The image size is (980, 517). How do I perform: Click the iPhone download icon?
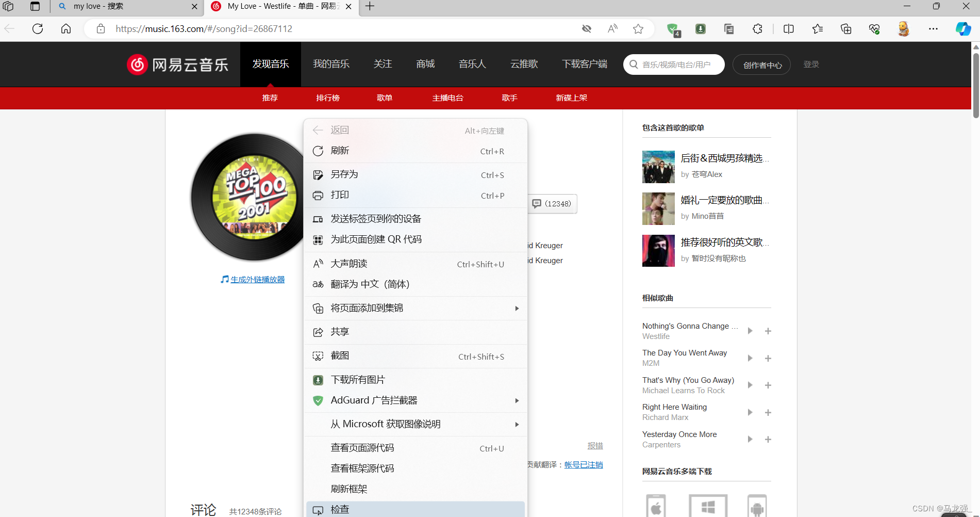tap(656, 506)
